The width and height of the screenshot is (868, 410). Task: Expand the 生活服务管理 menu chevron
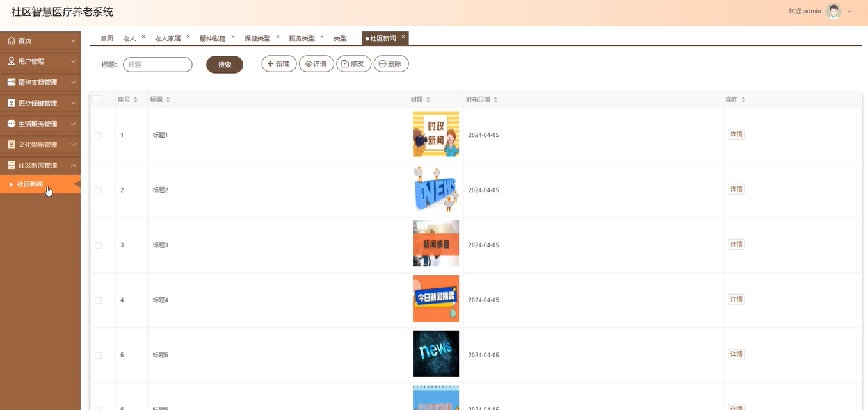click(x=73, y=124)
